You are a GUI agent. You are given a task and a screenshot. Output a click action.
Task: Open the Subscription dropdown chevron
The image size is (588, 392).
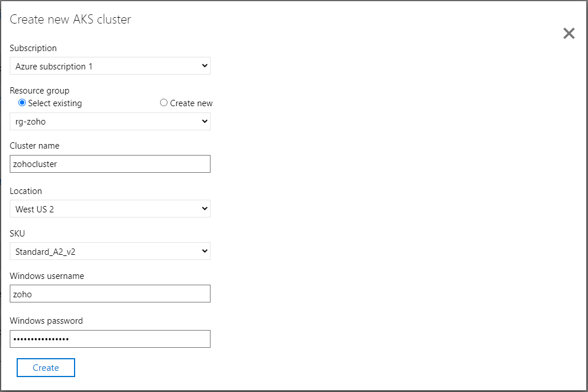pyautogui.click(x=205, y=65)
